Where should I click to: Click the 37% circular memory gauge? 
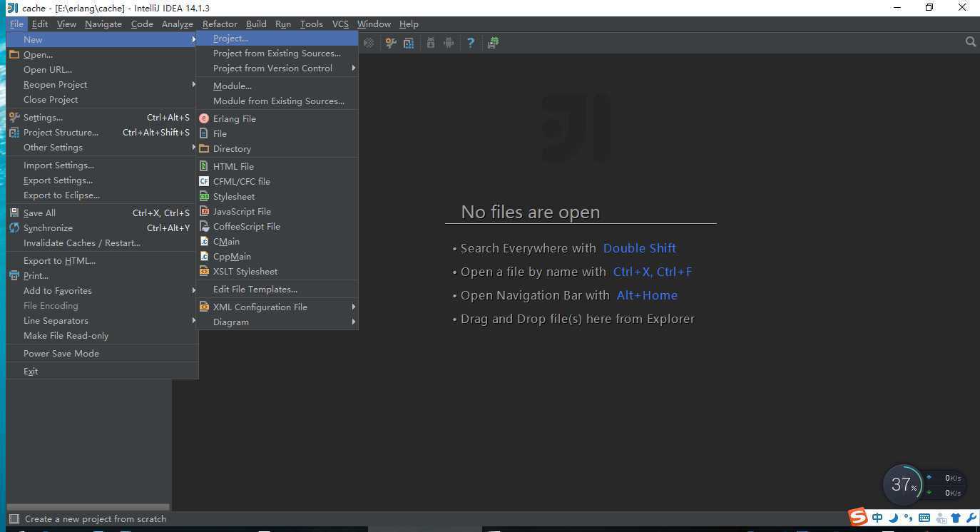(x=903, y=485)
